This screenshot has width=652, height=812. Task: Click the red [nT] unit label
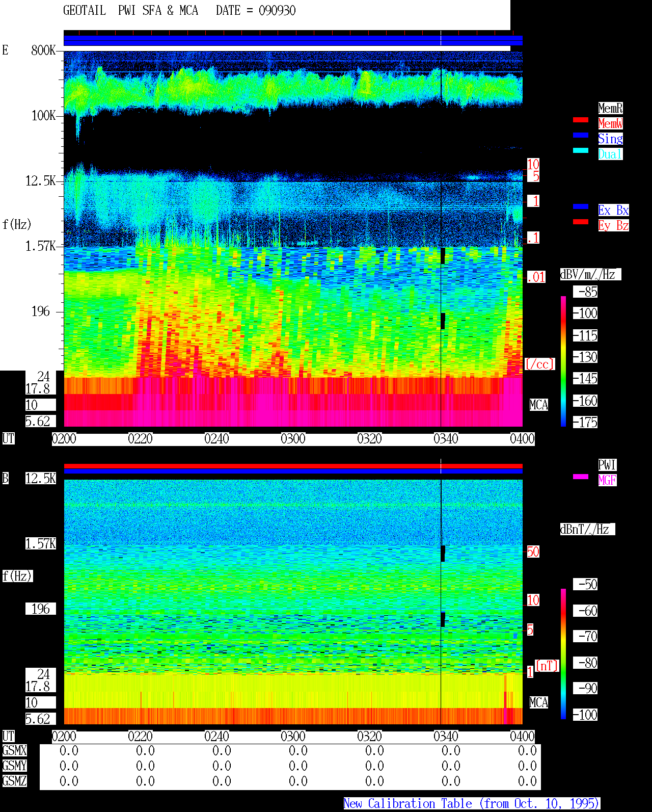[547, 666]
